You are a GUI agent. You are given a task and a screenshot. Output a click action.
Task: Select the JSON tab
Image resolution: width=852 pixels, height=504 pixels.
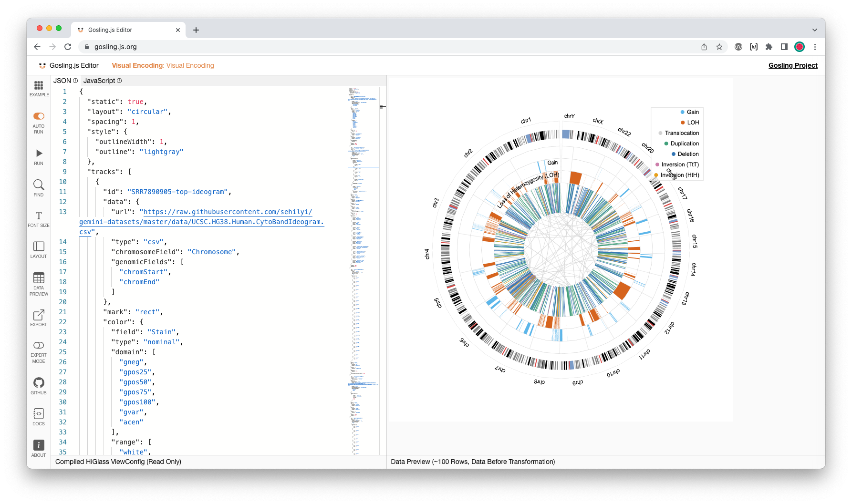tap(62, 81)
